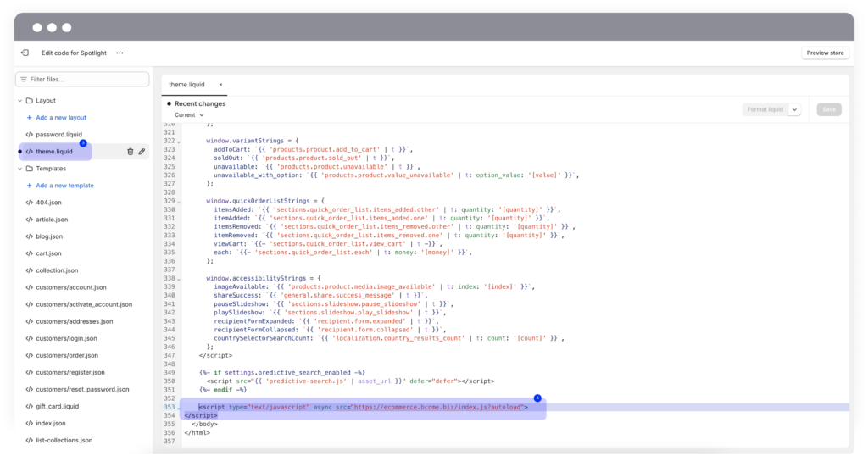
Task: Focus the Filter files search field
Action: click(82, 79)
